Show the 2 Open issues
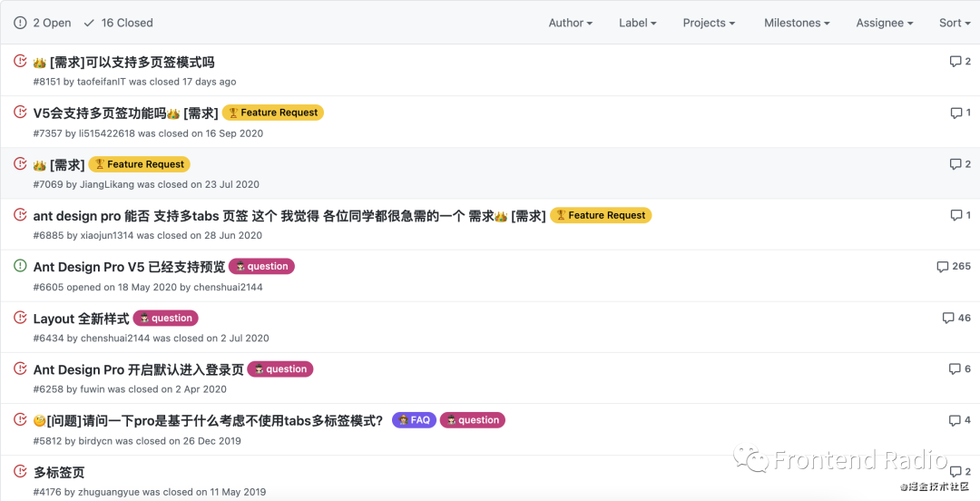This screenshot has height=501, width=980. pos(43,23)
